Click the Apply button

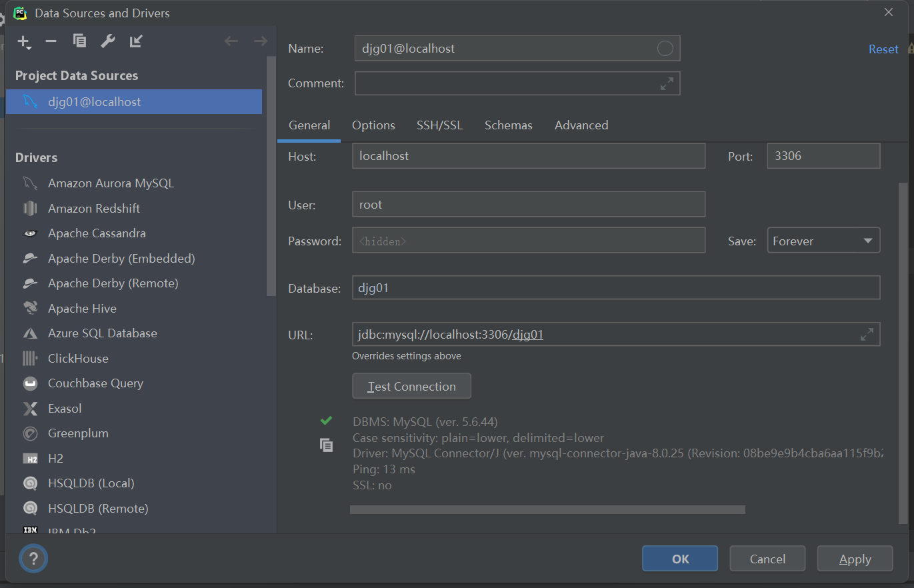(855, 559)
